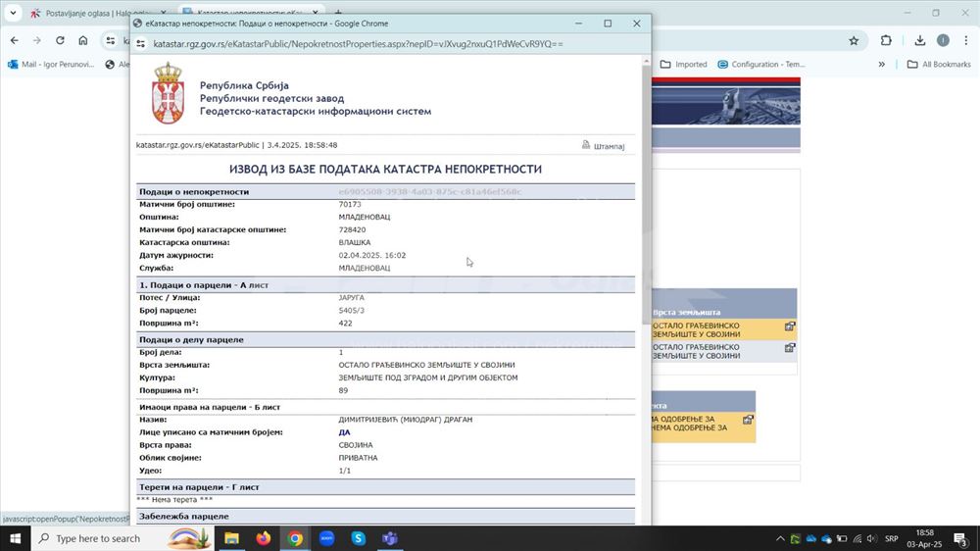Screen dimensions: 980x551
Task: Open home page in main Chrome window
Action: [x=83, y=40]
